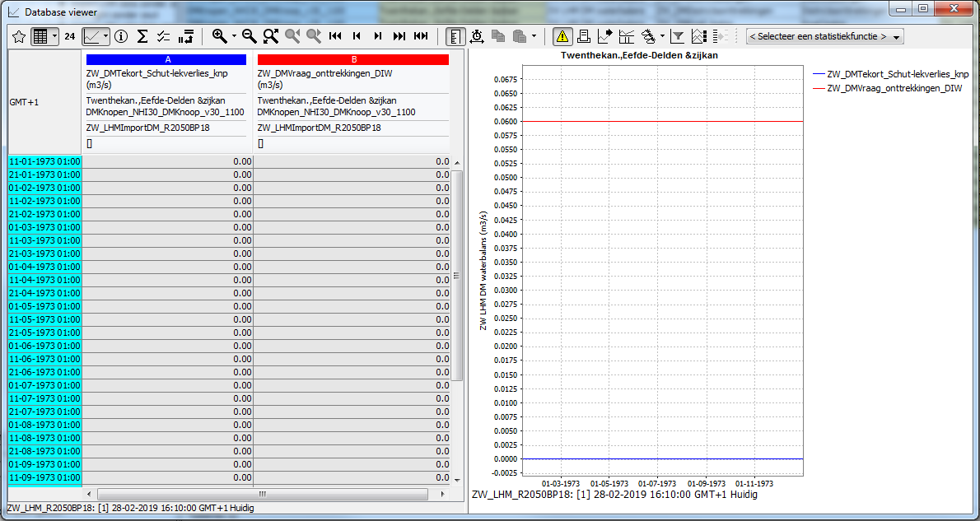Click the previous zoom magnifier icon
Screen dimensions: 980x521
pyautogui.click(x=292, y=36)
